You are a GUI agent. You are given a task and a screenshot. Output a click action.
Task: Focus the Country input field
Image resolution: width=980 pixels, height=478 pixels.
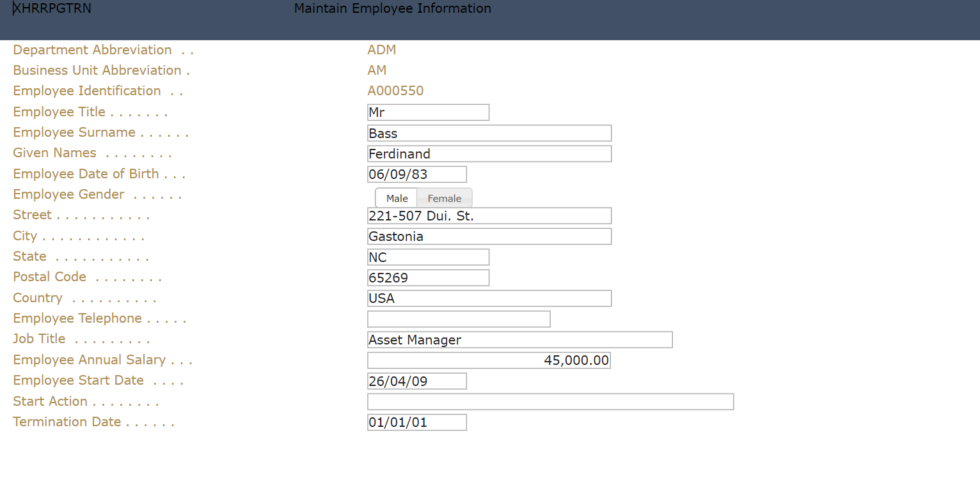pyautogui.click(x=489, y=298)
